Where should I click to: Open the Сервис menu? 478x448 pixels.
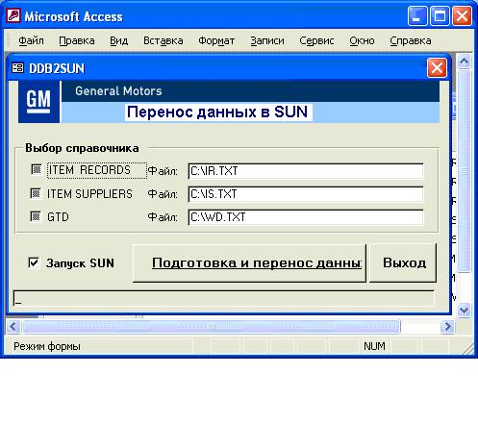tap(316, 40)
